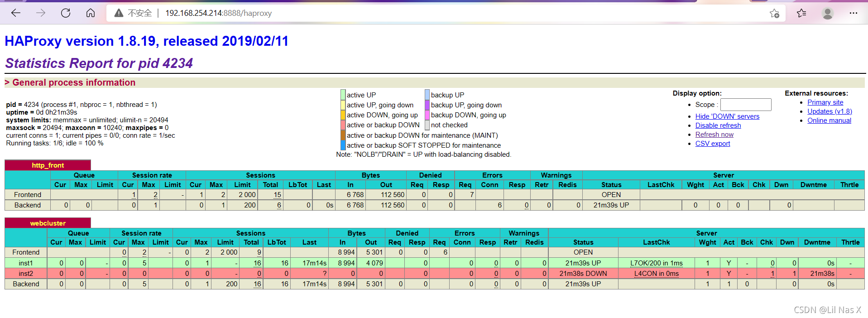Open the browser settings ellipsis menu
This screenshot has height=318, width=868.
[x=854, y=13]
